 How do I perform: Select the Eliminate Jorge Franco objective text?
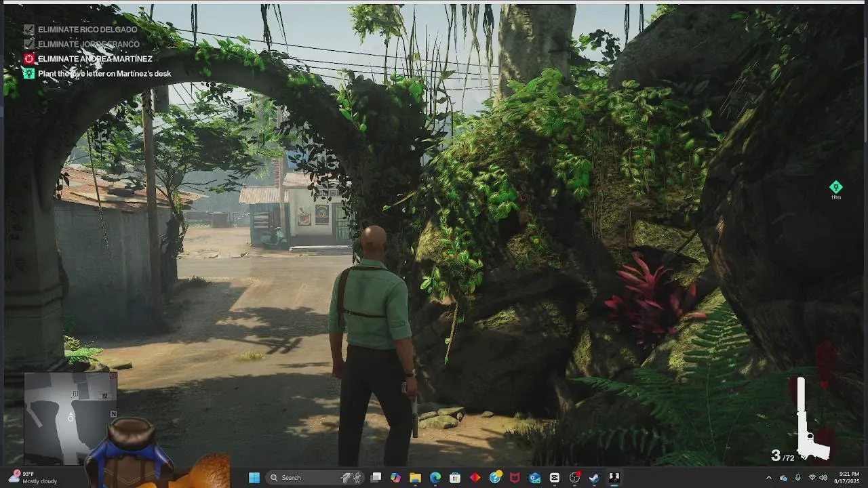click(x=89, y=44)
